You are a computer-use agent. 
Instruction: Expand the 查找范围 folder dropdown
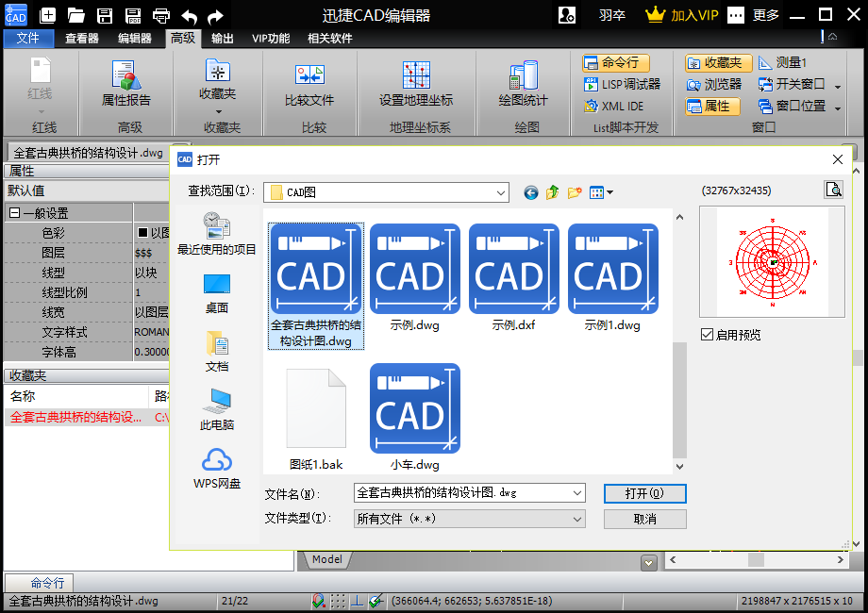(500, 192)
